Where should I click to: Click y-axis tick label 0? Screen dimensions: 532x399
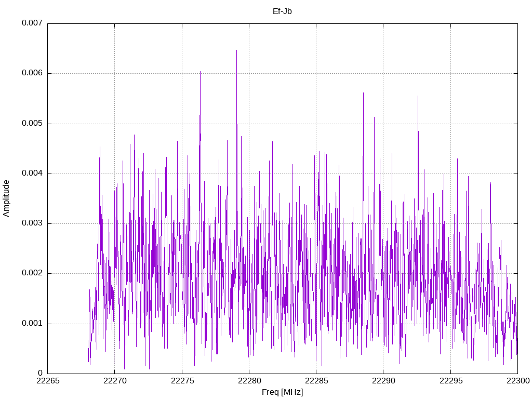[41, 374]
